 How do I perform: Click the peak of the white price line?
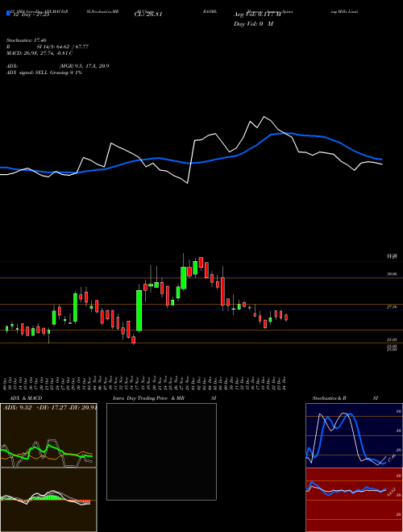click(x=264, y=117)
